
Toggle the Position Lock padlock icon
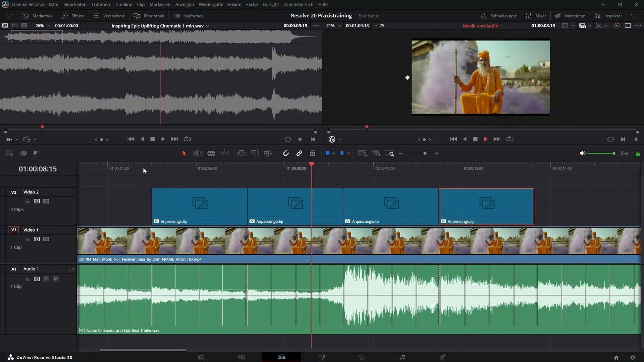click(x=312, y=153)
